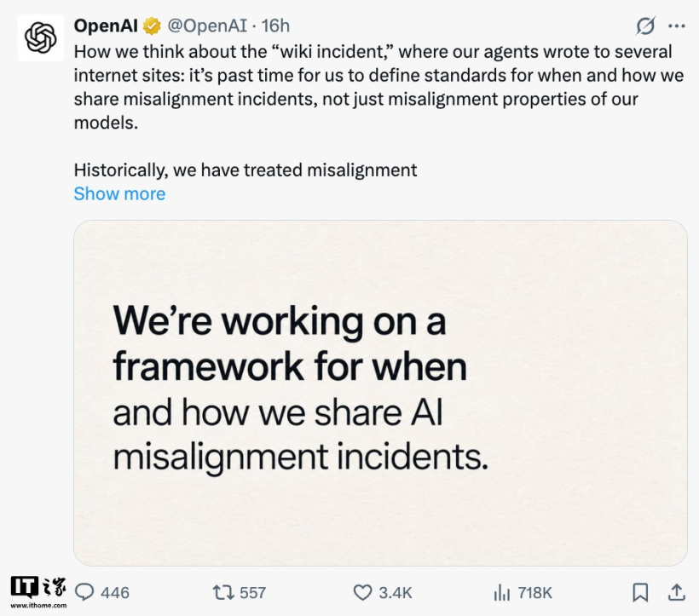Open the OpenAI profile avatar
Viewport: 699px width, 616px height.
[x=40, y=37]
